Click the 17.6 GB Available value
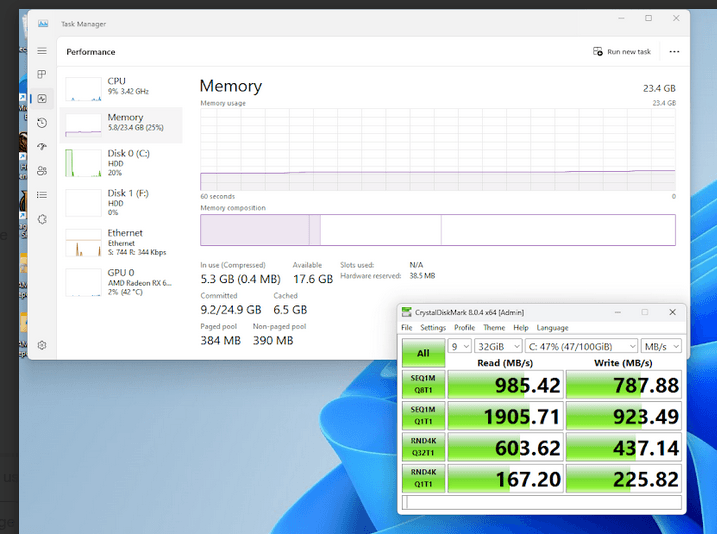 click(313, 279)
